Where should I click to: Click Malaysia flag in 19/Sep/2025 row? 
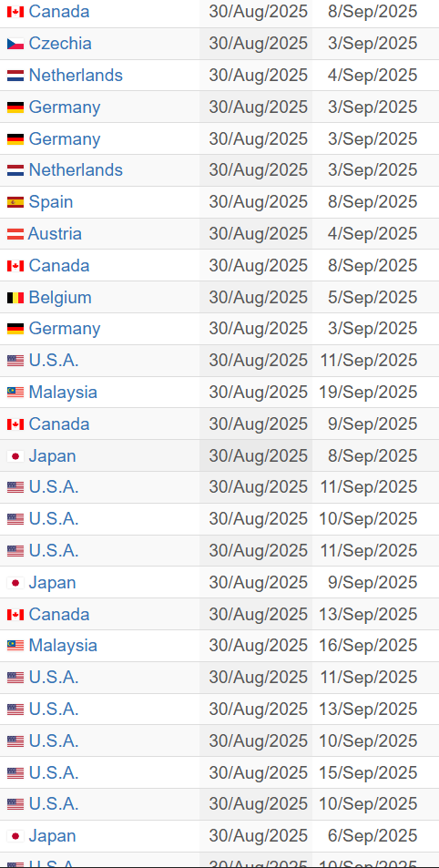tap(15, 393)
